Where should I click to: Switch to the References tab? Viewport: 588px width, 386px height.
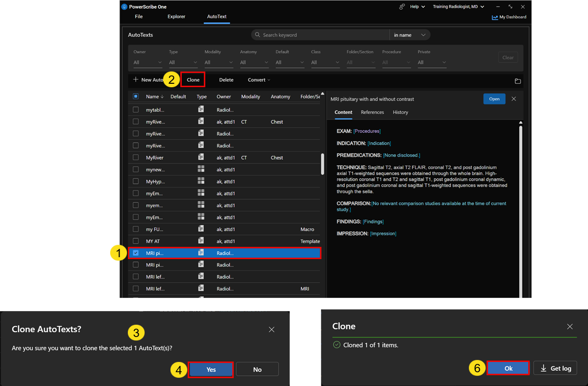(372, 112)
